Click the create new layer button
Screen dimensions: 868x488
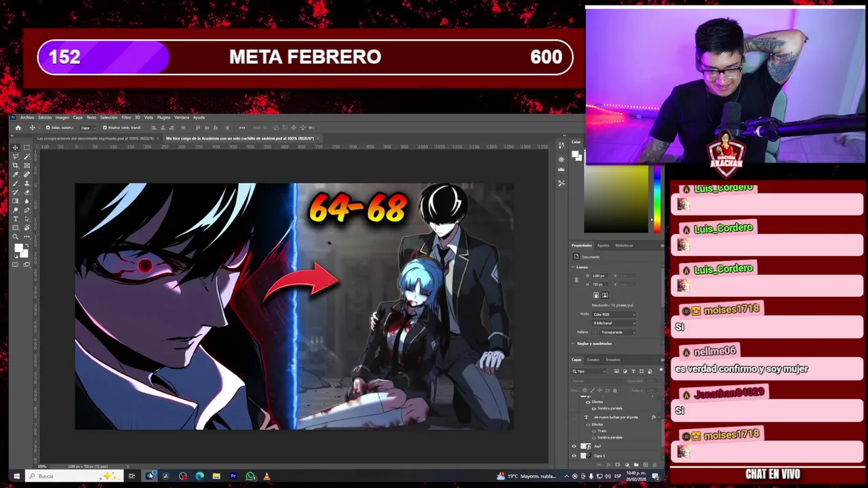pos(645,464)
